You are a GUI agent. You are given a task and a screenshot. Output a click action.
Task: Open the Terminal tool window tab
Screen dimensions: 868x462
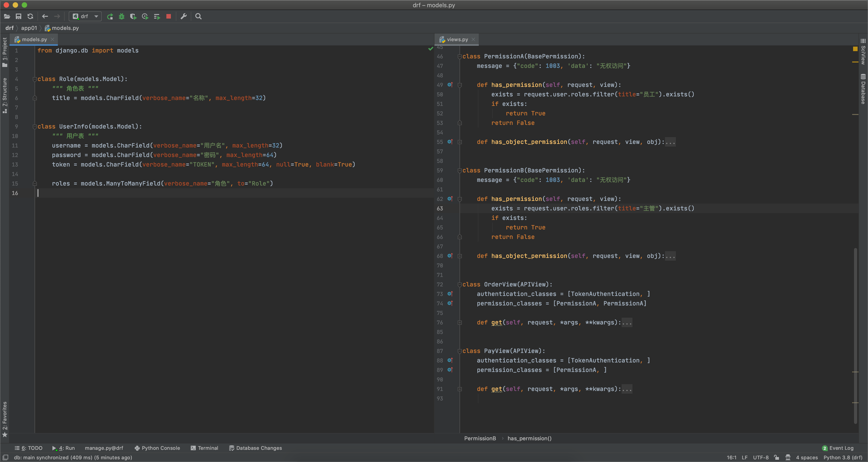click(x=205, y=448)
